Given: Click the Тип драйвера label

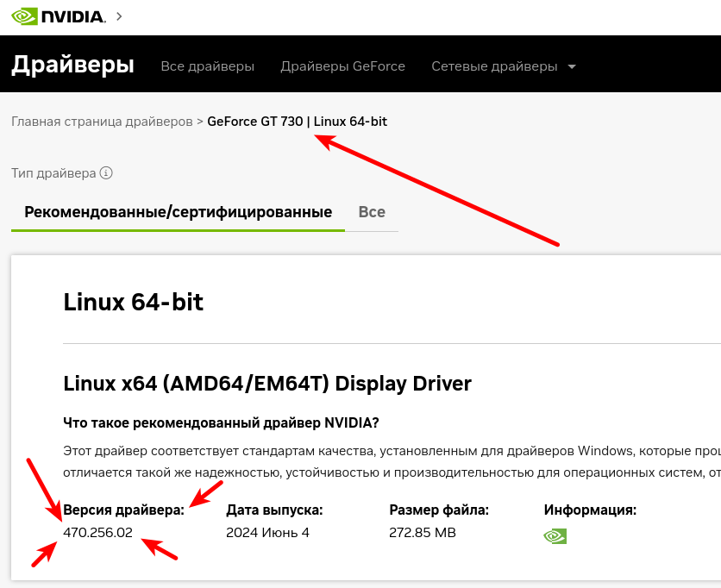Looking at the screenshot, I should coord(53,173).
